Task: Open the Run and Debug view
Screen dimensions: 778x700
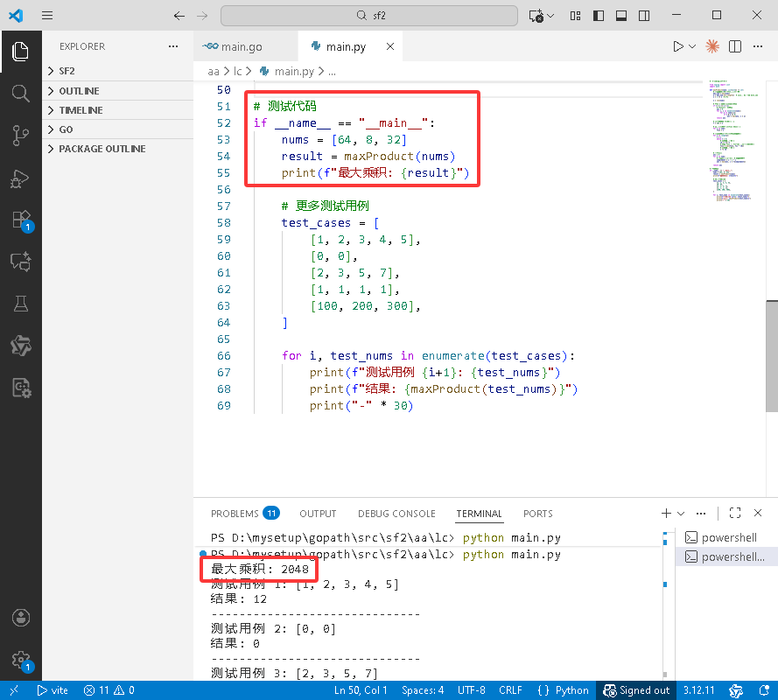Action: click(20, 178)
